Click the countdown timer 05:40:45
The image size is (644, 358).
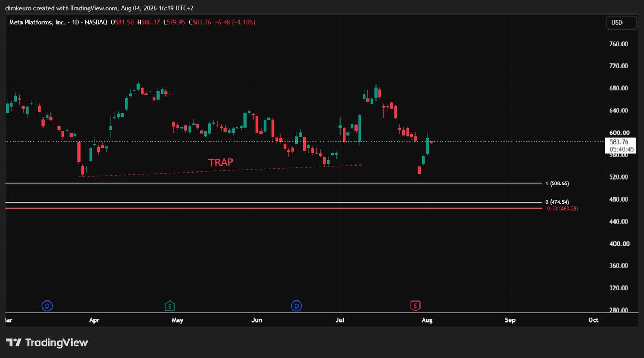tap(621, 149)
